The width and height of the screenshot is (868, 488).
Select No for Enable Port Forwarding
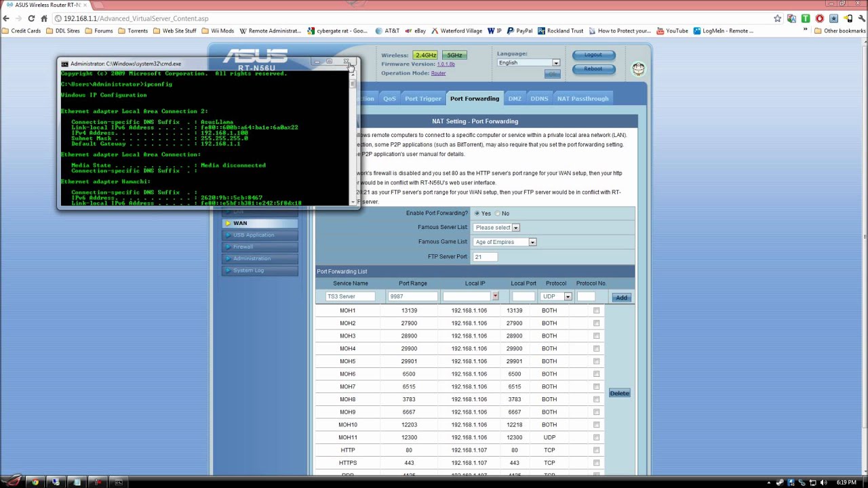(x=497, y=213)
